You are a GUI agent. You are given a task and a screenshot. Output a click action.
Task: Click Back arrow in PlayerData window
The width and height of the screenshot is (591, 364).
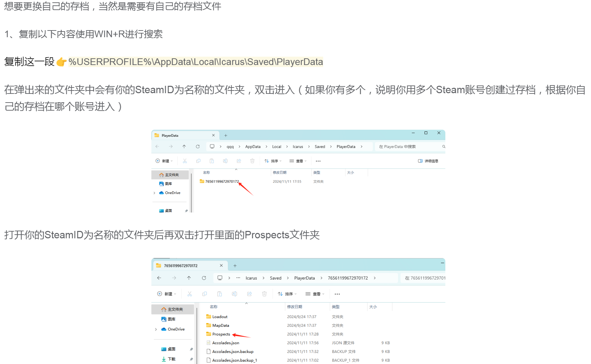[x=157, y=146]
